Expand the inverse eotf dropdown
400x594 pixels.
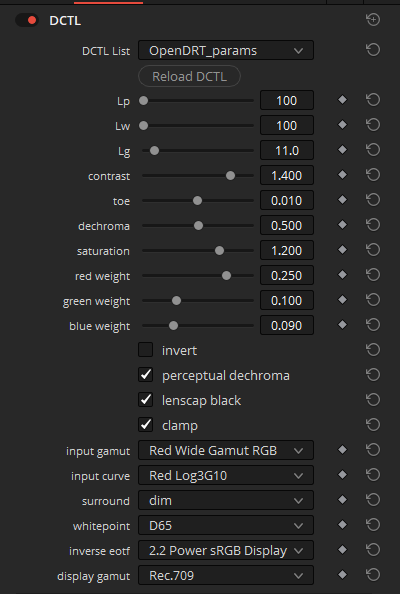(226, 550)
